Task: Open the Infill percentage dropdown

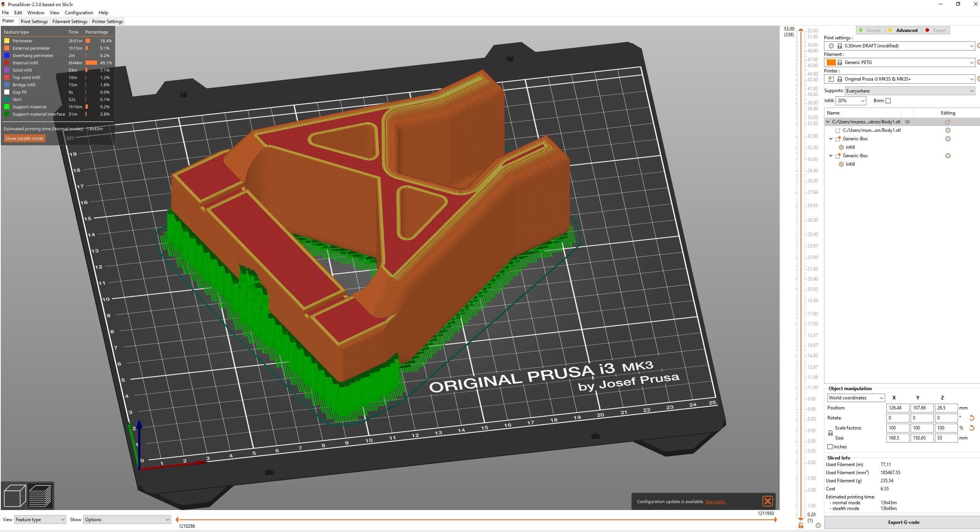Action: [851, 101]
